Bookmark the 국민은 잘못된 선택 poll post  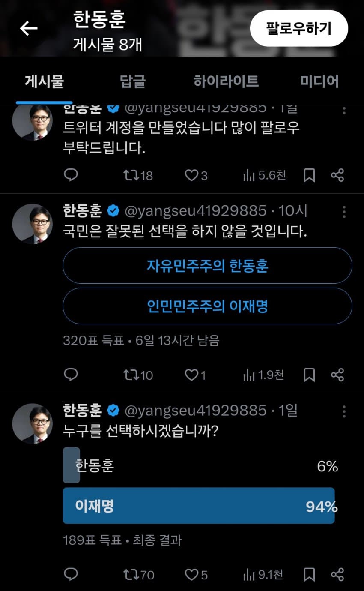(x=309, y=375)
